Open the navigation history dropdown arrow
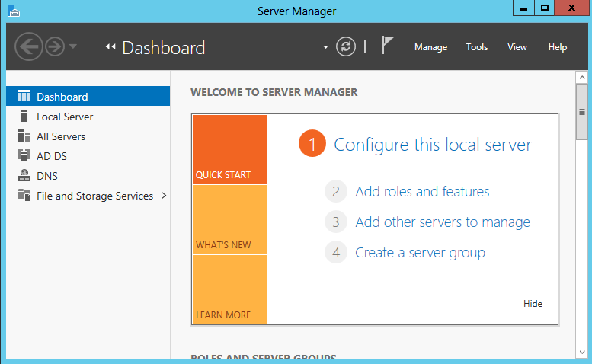Screen dimensions: 592x364 click(x=73, y=46)
